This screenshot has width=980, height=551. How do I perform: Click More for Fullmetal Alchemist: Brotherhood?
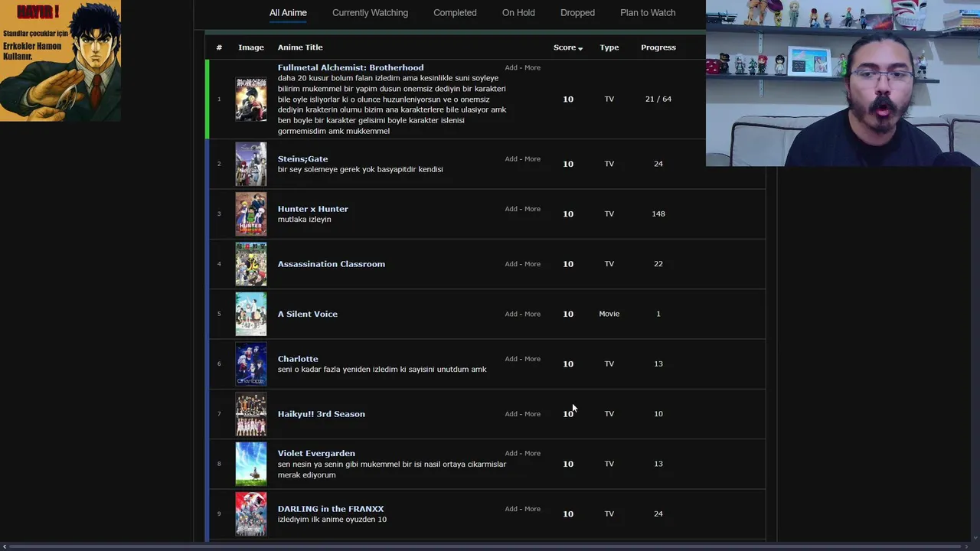532,67
